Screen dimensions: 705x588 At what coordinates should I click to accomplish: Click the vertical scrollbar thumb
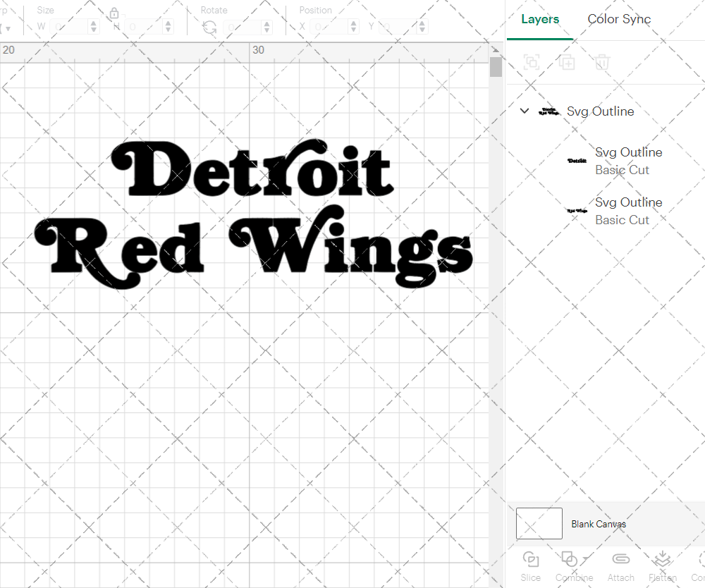tap(496, 67)
